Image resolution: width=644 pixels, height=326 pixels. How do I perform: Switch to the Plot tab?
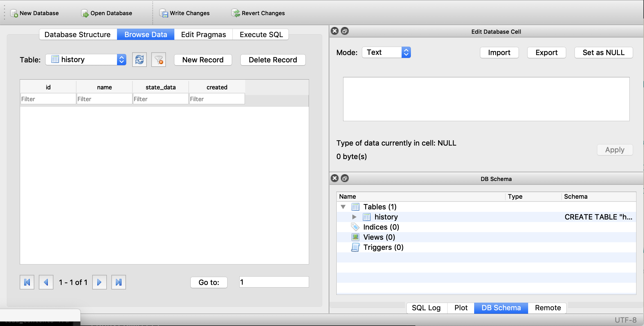point(461,308)
